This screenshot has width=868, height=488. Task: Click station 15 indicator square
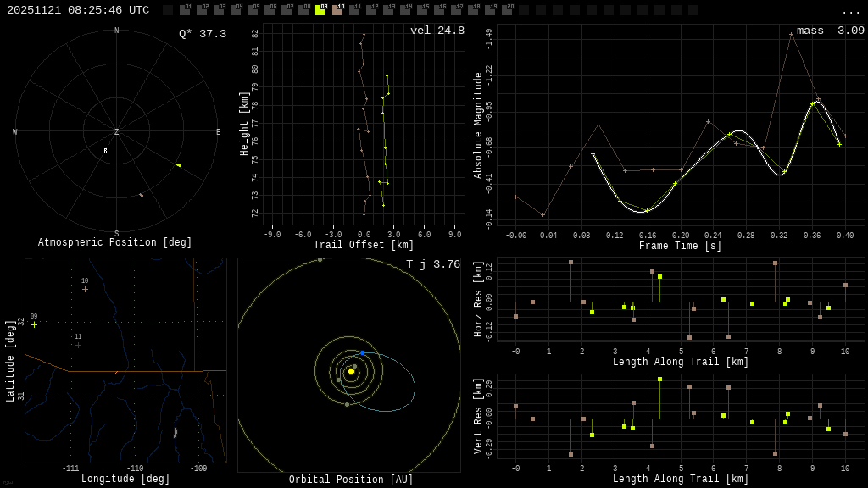(422, 10)
